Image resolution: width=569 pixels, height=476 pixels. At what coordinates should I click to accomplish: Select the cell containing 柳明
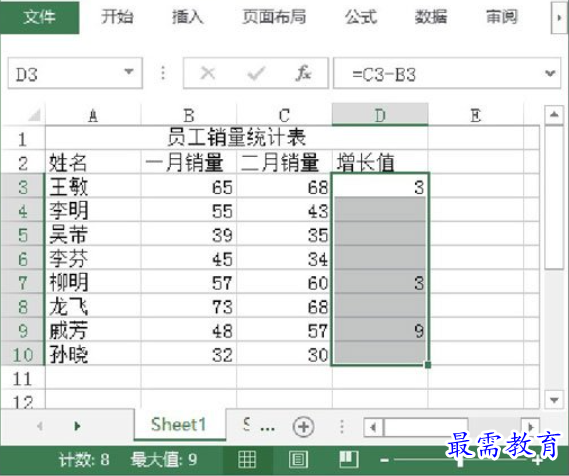pos(93,282)
